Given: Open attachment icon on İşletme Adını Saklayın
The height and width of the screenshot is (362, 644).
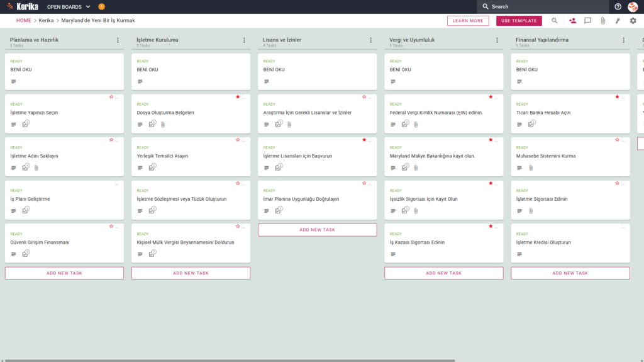Looking at the screenshot, I should [x=36, y=168].
